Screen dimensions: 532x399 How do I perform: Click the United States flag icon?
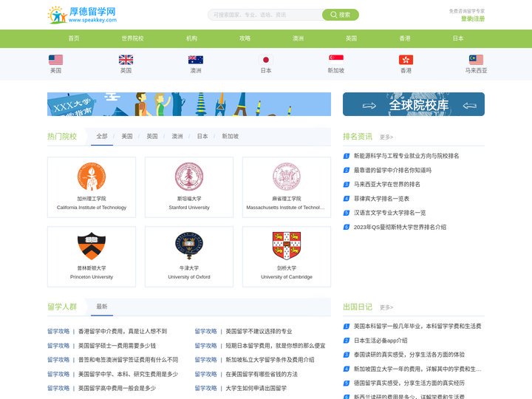tap(55, 60)
